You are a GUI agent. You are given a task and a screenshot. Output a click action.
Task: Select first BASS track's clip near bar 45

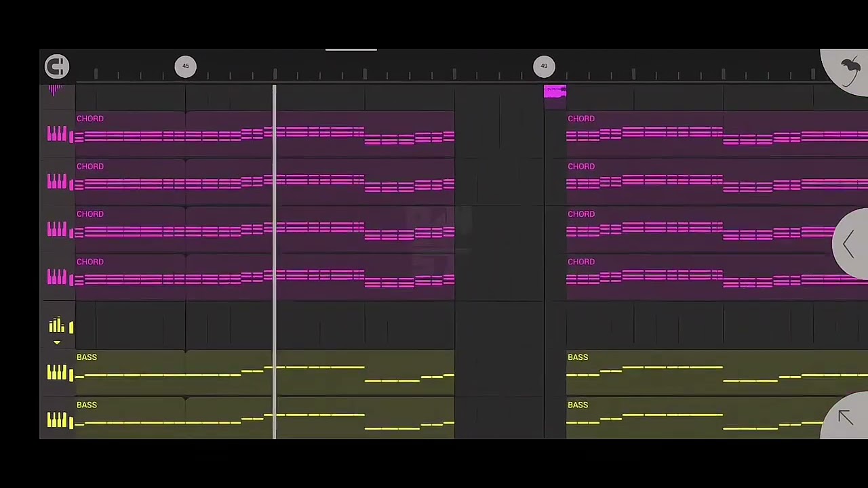(x=265, y=372)
